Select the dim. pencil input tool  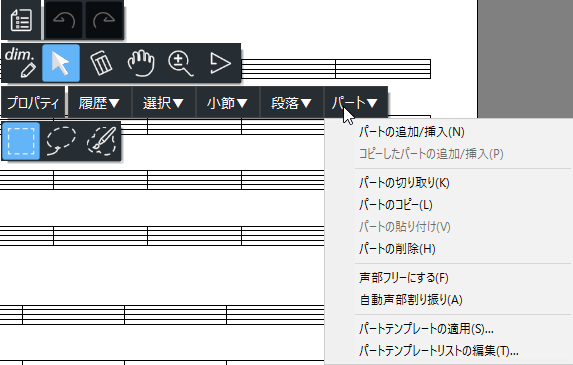(21, 63)
